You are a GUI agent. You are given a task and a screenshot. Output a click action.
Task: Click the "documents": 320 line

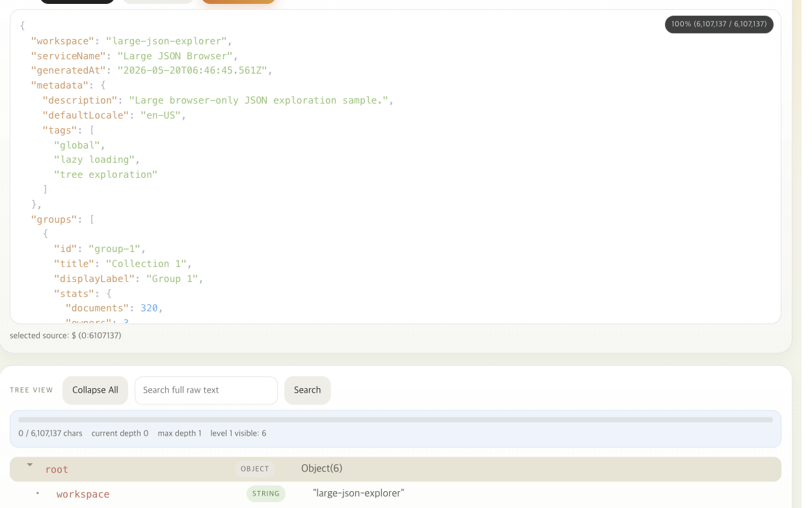(115, 308)
